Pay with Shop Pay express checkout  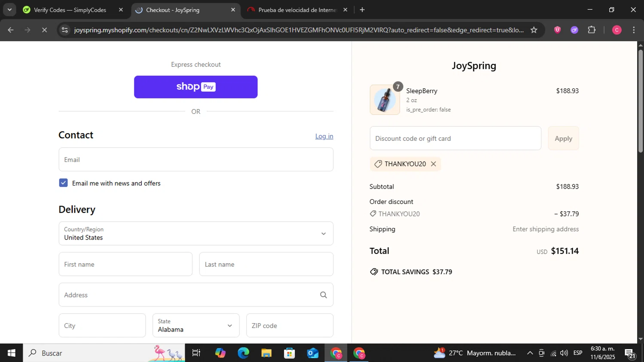point(196,87)
